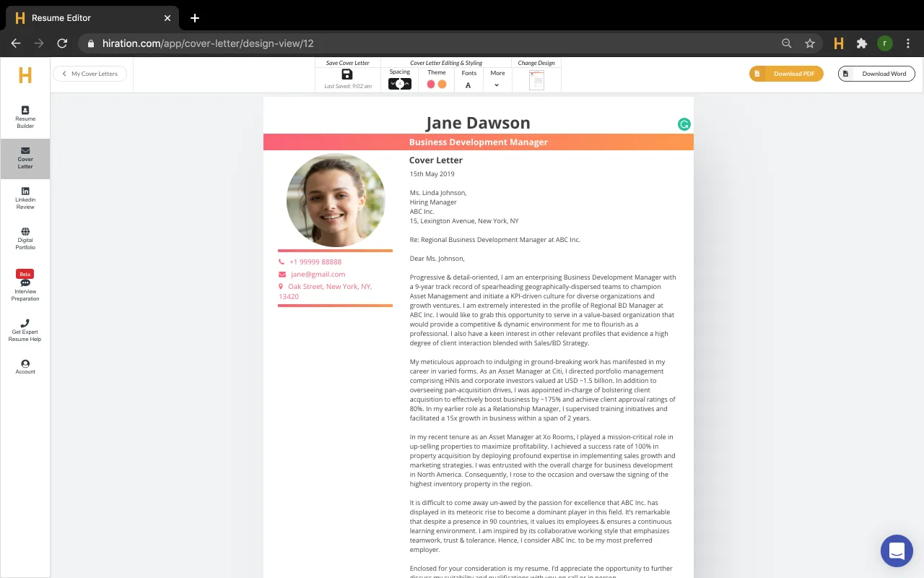Open Interview Preparation beta feature

point(25,285)
